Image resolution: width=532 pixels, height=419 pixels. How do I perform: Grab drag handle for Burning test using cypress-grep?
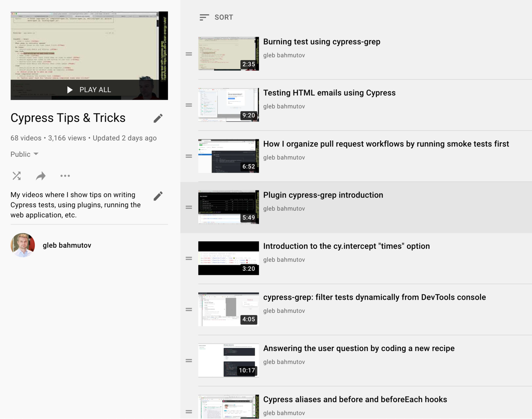tap(189, 54)
